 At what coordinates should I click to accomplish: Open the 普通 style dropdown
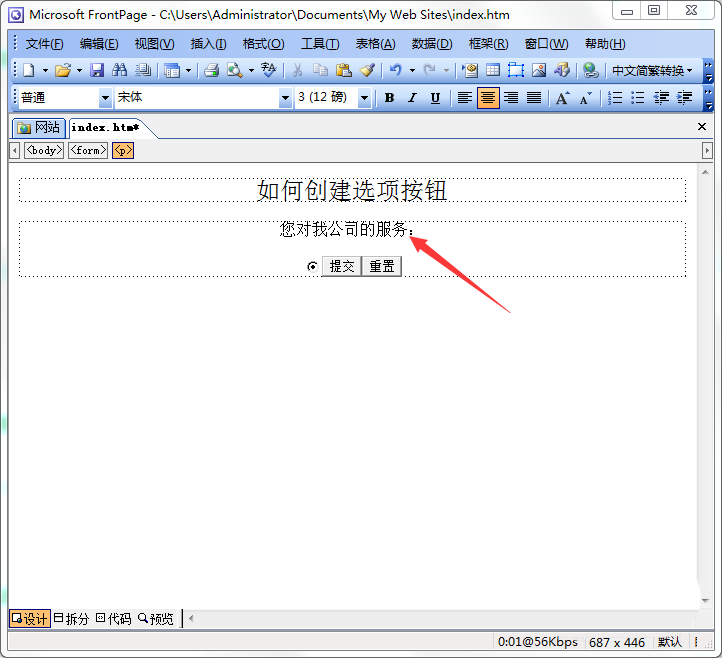pyautogui.click(x=105, y=98)
